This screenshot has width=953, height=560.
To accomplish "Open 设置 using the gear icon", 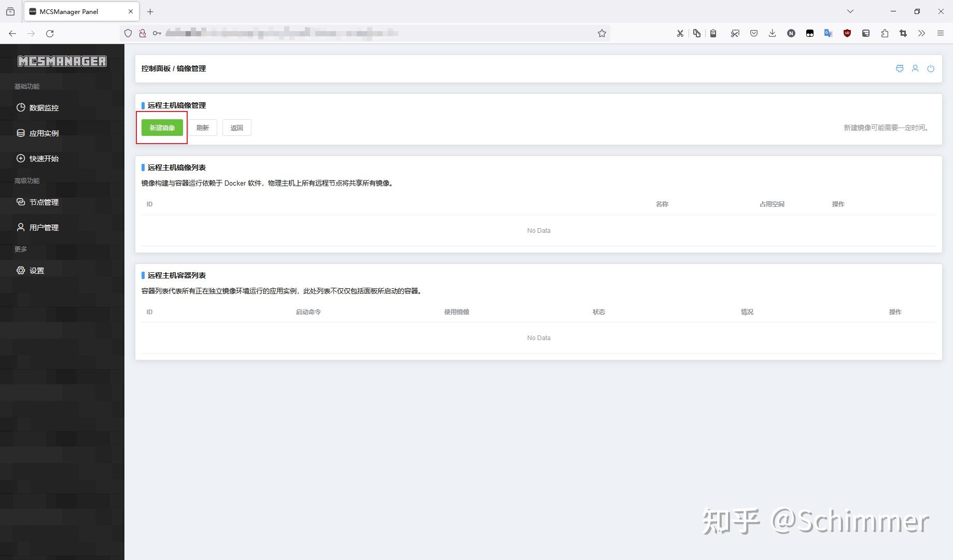I will [x=21, y=270].
